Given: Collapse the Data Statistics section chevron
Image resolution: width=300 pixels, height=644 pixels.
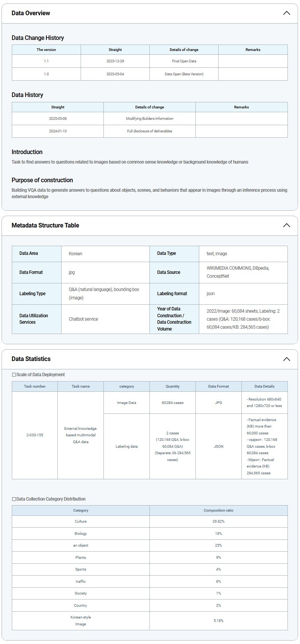Looking at the screenshot, I should point(286,359).
